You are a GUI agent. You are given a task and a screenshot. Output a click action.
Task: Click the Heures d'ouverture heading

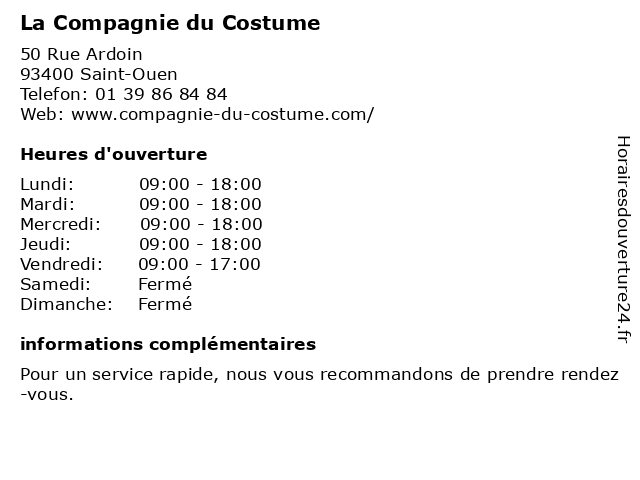pos(113,154)
